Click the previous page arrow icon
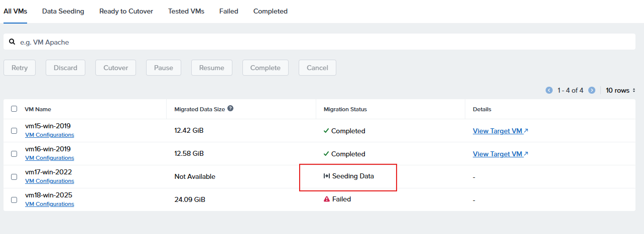 click(x=549, y=91)
